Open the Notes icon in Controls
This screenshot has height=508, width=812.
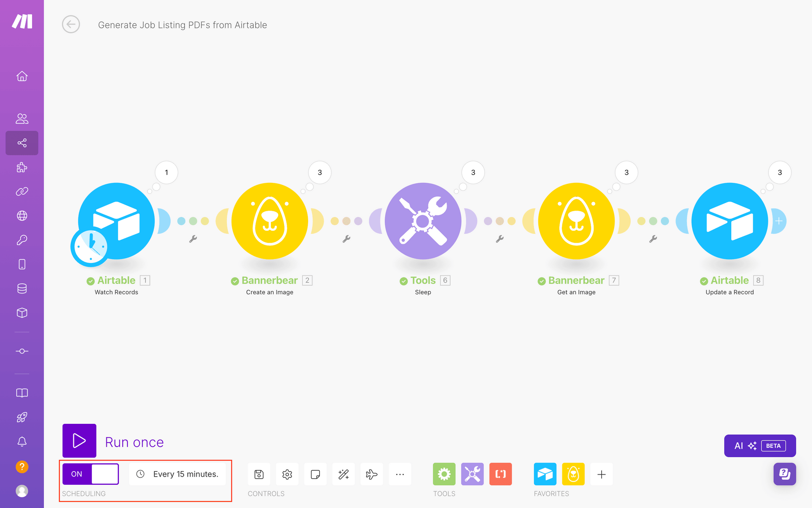315,474
